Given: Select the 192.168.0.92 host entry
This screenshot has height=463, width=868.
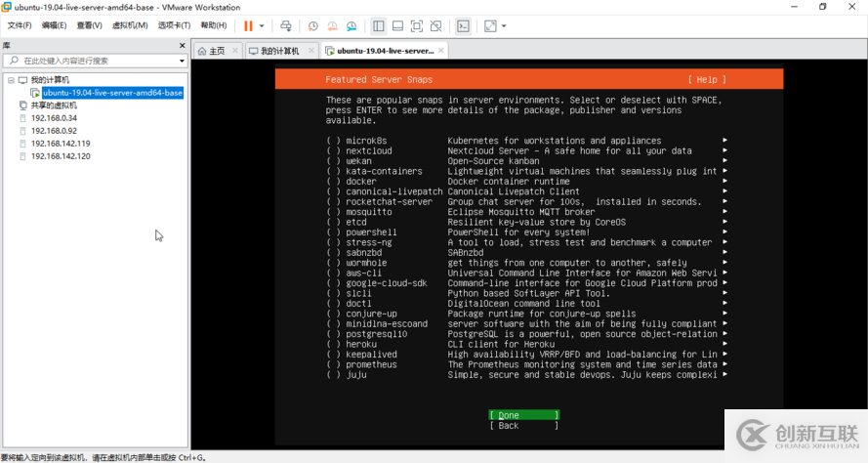Looking at the screenshot, I should 54,131.
